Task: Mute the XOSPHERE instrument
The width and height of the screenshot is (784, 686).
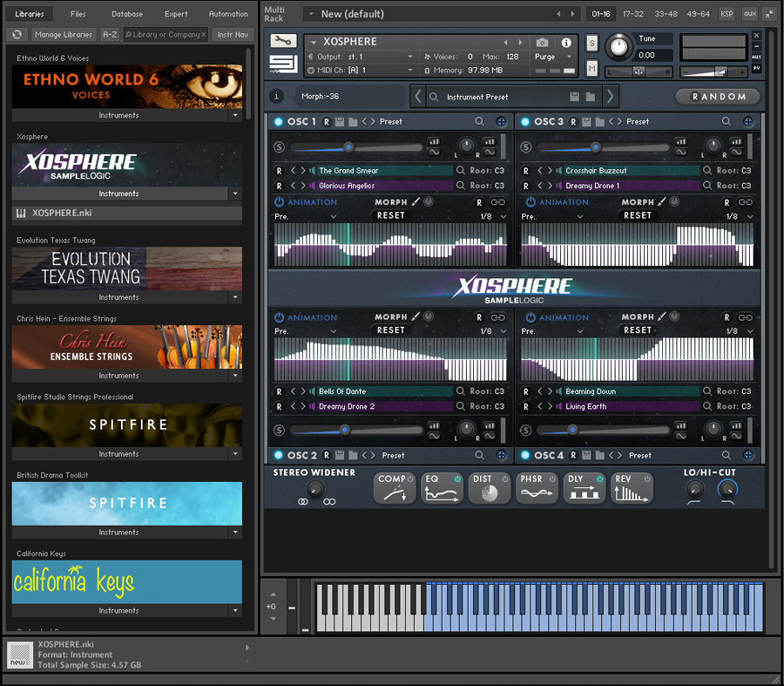Action: [x=592, y=67]
